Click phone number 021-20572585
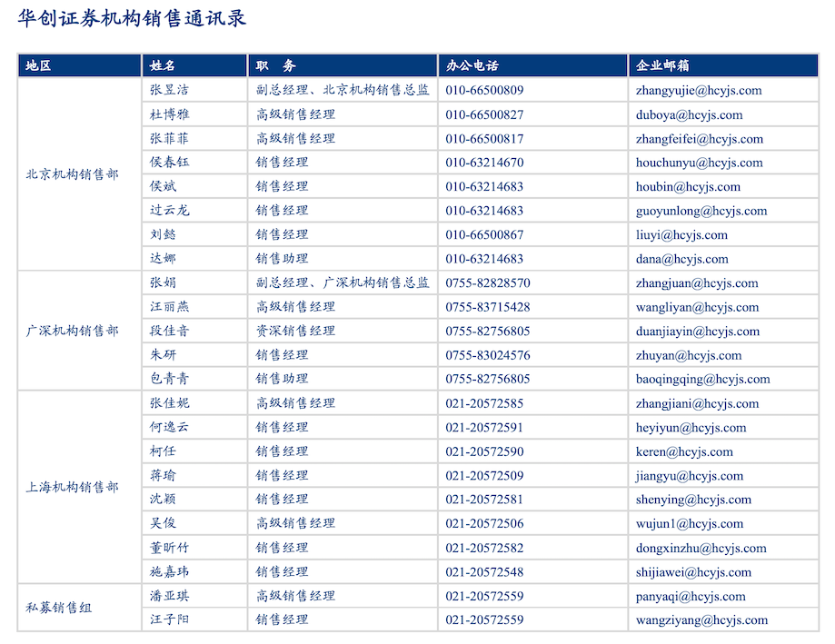835x644 pixels. (484, 403)
